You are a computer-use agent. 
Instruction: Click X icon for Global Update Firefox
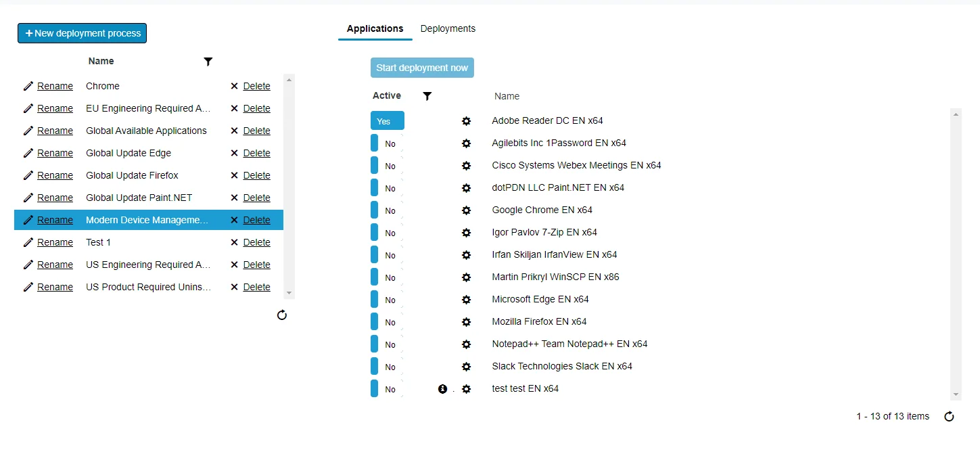click(x=234, y=175)
